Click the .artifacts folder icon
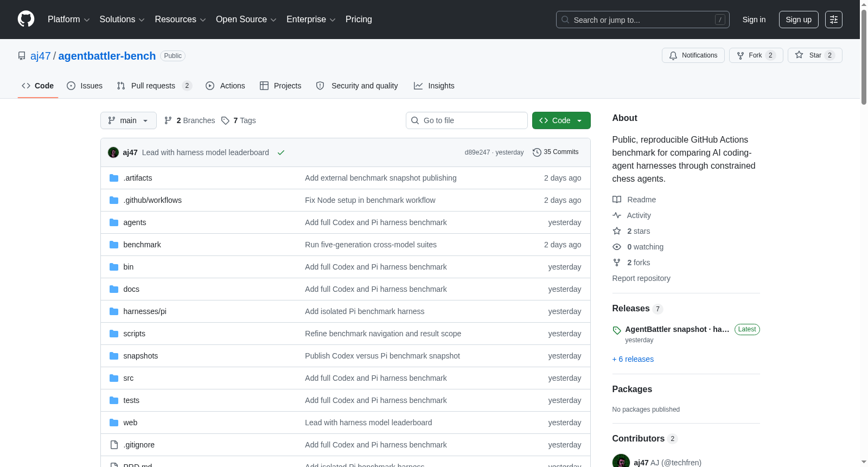868x467 pixels. 114,178
